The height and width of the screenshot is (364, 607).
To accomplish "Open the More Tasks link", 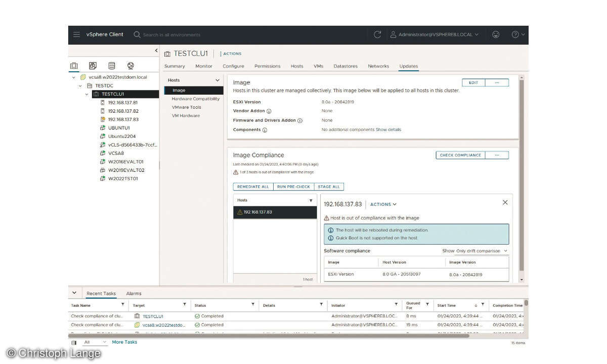I will point(124,342).
